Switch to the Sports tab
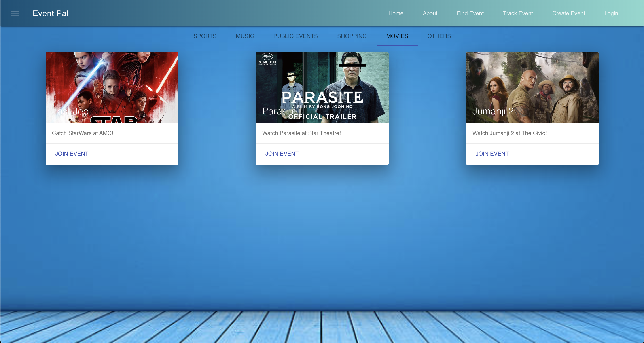644x343 pixels. [205, 36]
